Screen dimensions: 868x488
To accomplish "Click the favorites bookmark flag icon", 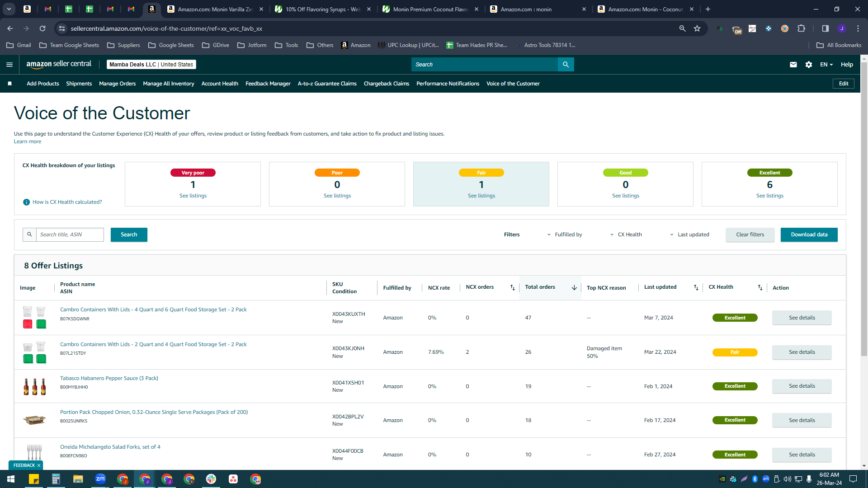I will point(9,84).
